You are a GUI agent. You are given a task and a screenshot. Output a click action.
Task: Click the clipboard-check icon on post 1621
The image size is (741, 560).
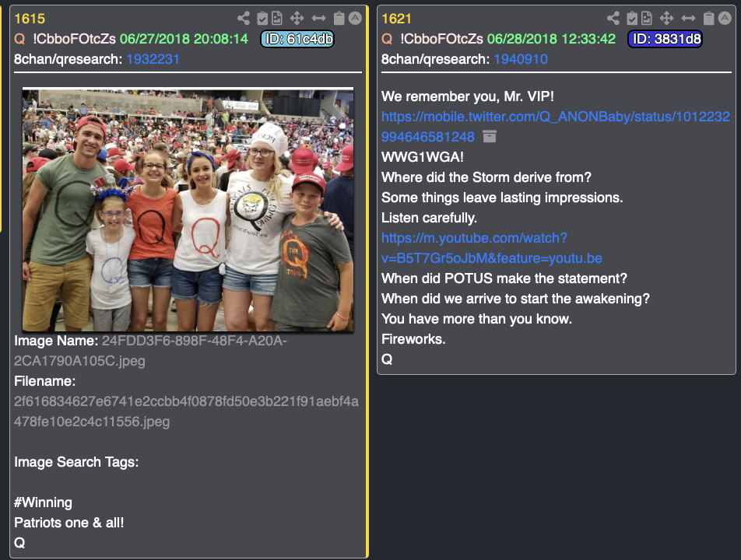click(632, 19)
